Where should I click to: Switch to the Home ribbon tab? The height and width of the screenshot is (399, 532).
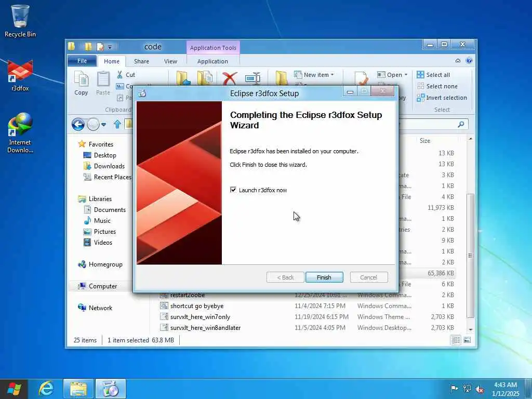point(112,61)
